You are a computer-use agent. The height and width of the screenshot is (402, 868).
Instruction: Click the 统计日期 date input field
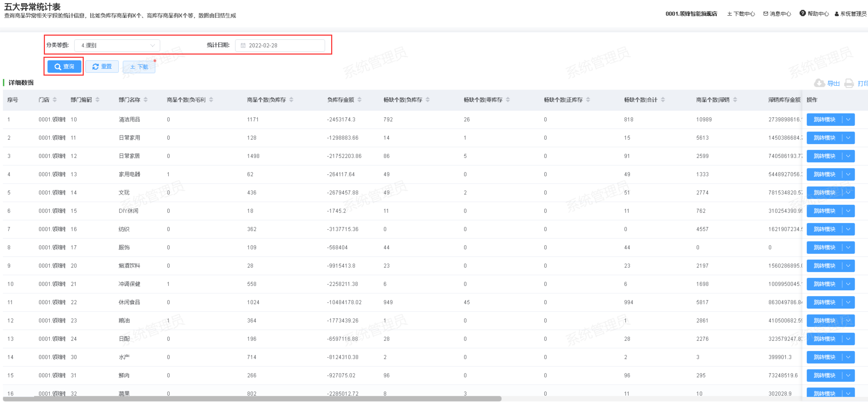[280, 46]
